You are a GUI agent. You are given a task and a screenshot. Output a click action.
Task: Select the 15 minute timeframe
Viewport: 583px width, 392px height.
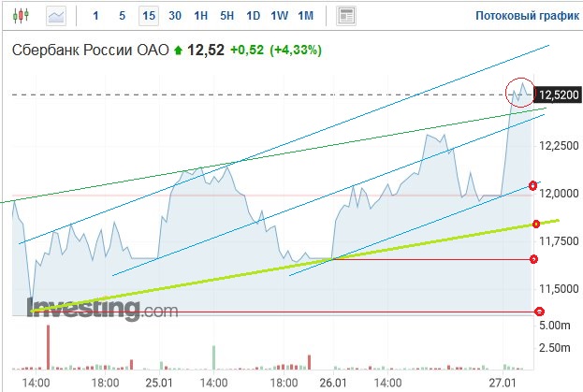click(x=149, y=16)
